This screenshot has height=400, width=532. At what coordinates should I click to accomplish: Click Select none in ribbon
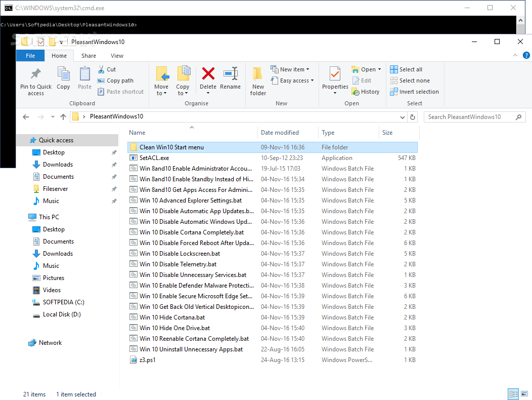(410, 81)
